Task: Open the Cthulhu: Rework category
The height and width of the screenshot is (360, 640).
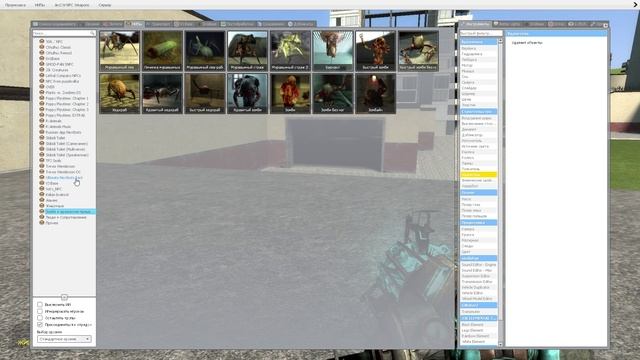Action: click(x=58, y=53)
